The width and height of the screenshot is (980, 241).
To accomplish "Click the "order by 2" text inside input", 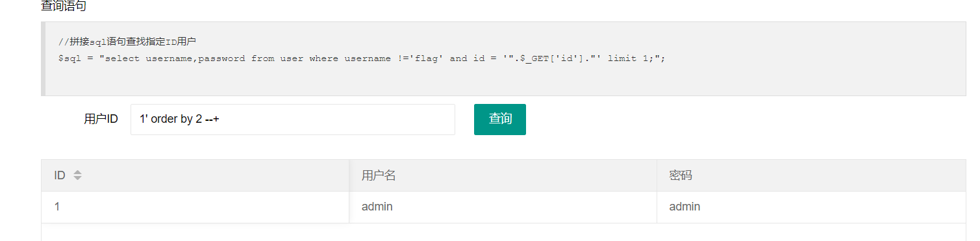I will click(173, 120).
